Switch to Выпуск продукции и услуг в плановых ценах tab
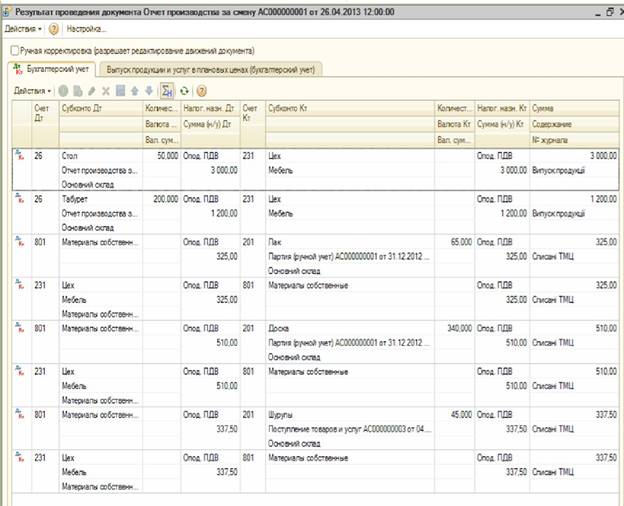 pos(211,70)
